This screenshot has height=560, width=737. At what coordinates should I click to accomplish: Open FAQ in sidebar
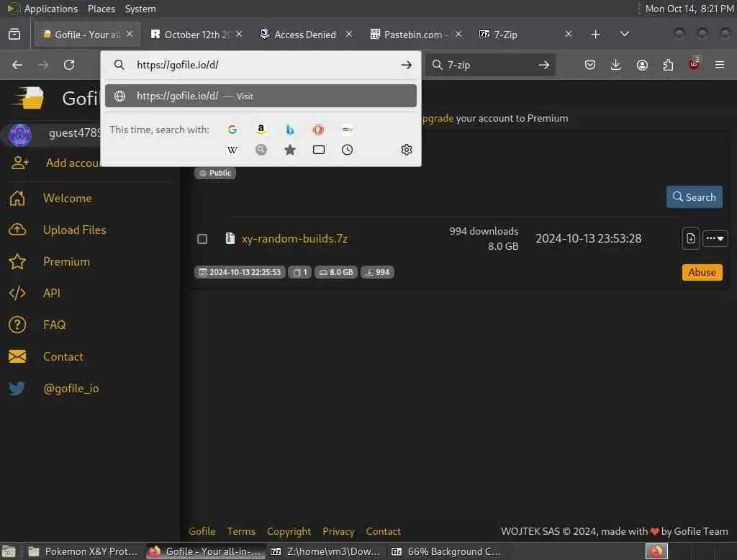pyautogui.click(x=55, y=325)
